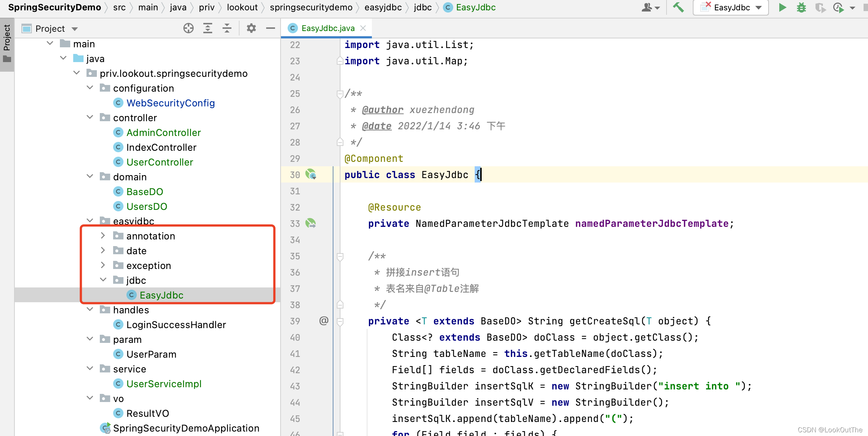Fold getCreateSql method at line 39
The width and height of the screenshot is (868, 436).
coord(340,321)
